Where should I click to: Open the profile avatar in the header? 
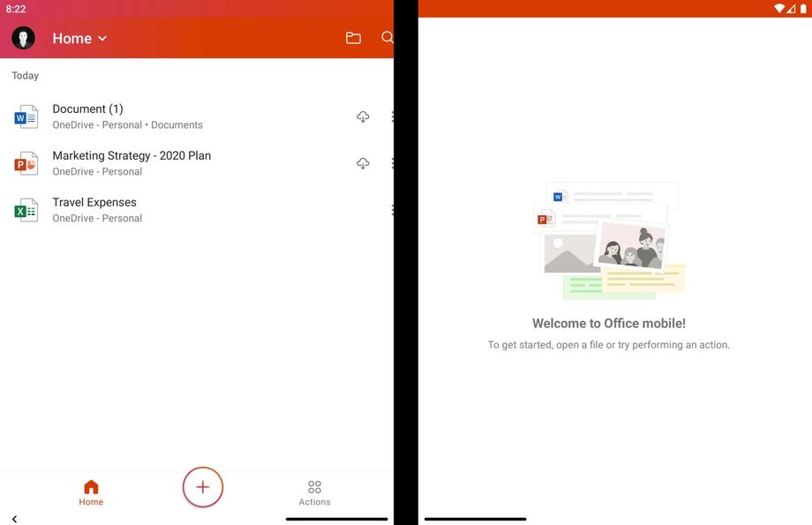pos(23,38)
